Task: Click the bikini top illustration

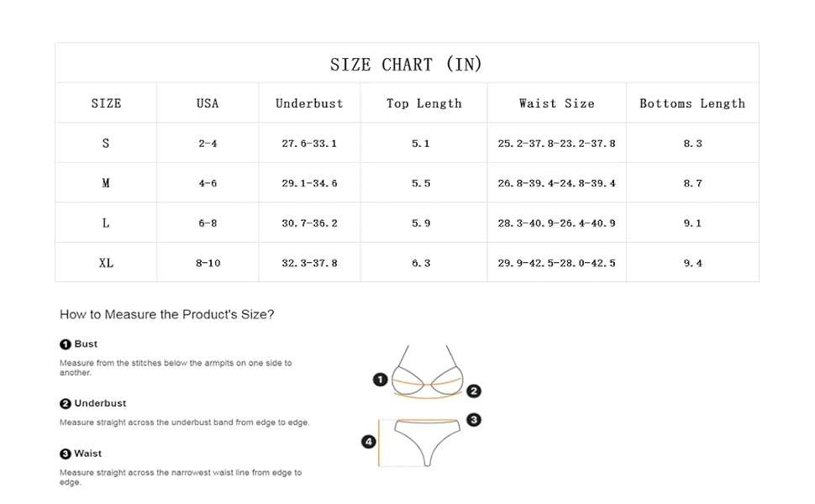Action: [x=428, y=372]
